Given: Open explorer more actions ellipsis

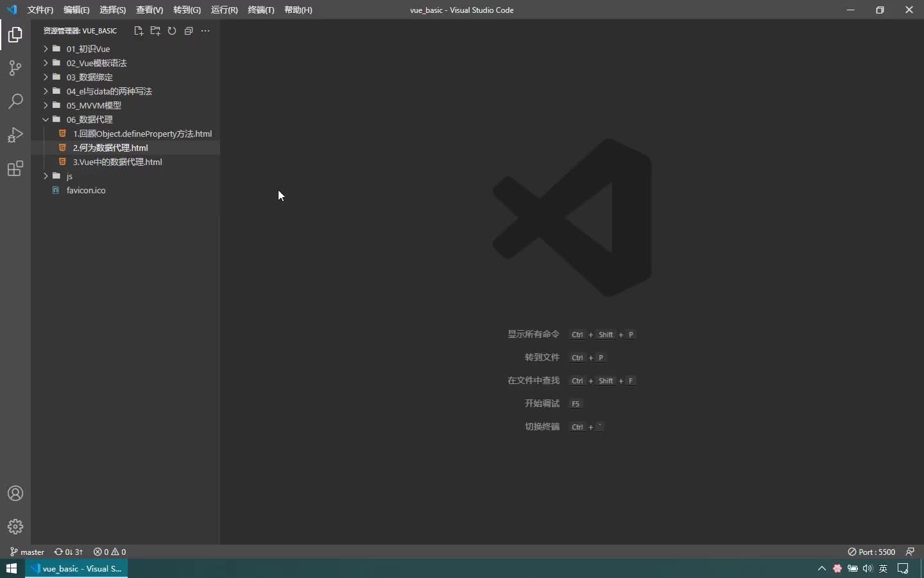Looking at the screenshot, I should (205, 31).
